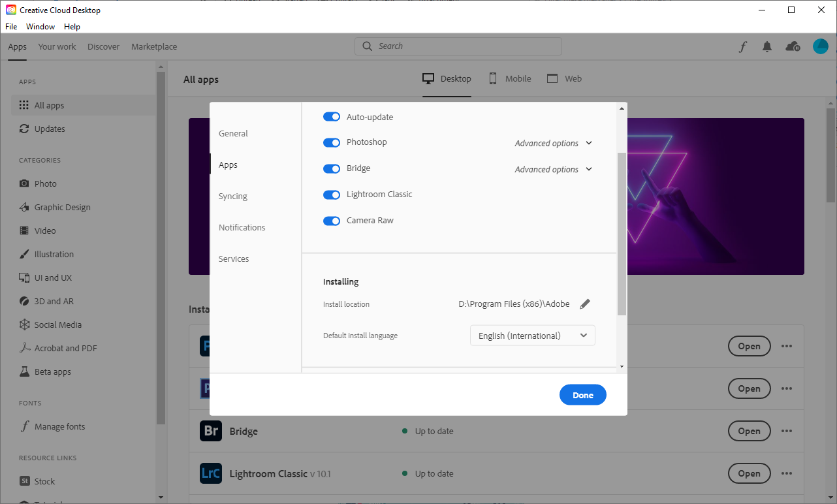The width and height of the screenshot is (837, 504).
Task: Click the left sidebar scrollbar
Action: click(x=161, y=248)
